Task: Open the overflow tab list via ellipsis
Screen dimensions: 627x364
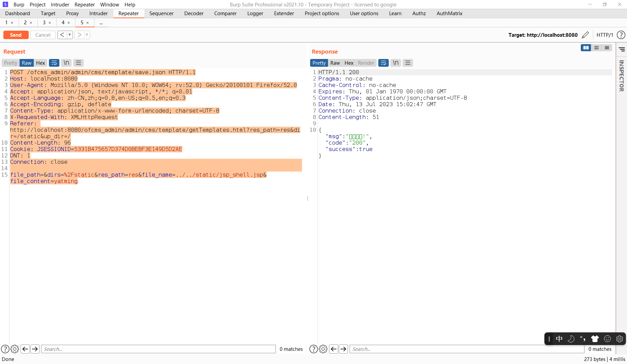Action: [x=101, y=23]
